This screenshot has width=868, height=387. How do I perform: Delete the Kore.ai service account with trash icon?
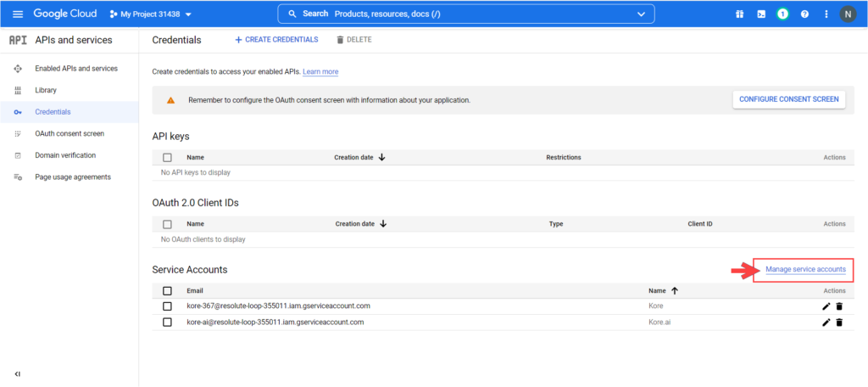839,322
